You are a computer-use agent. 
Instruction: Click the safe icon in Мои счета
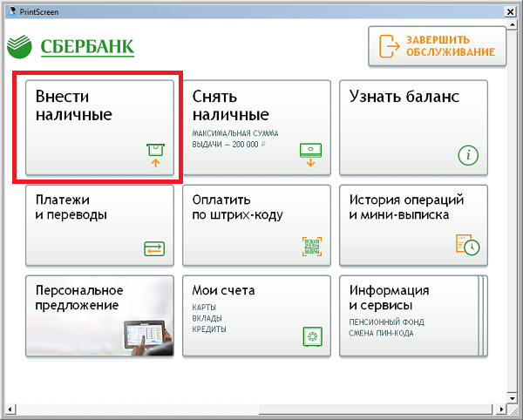311,336
